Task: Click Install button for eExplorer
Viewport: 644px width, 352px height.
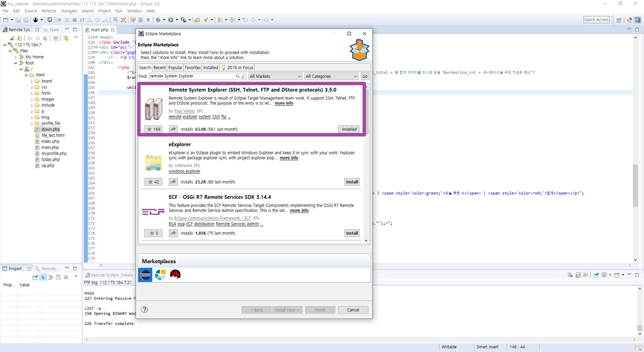Action: (x=352, y=182)
